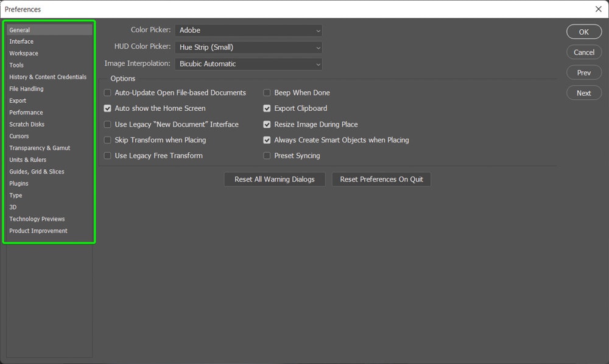Advance to next category with Next
This screenshot has width=609, height=364.
584,93
